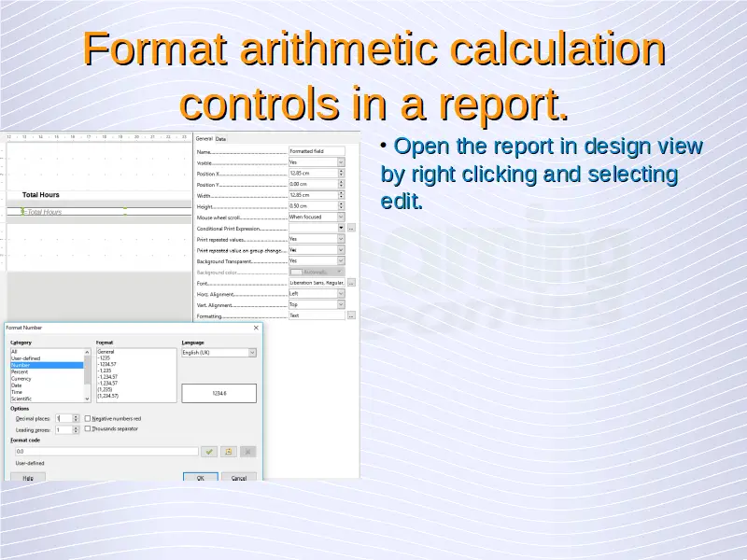Click the Width spinner arrows
Screen dimensions: 747x560
point(341,195)
